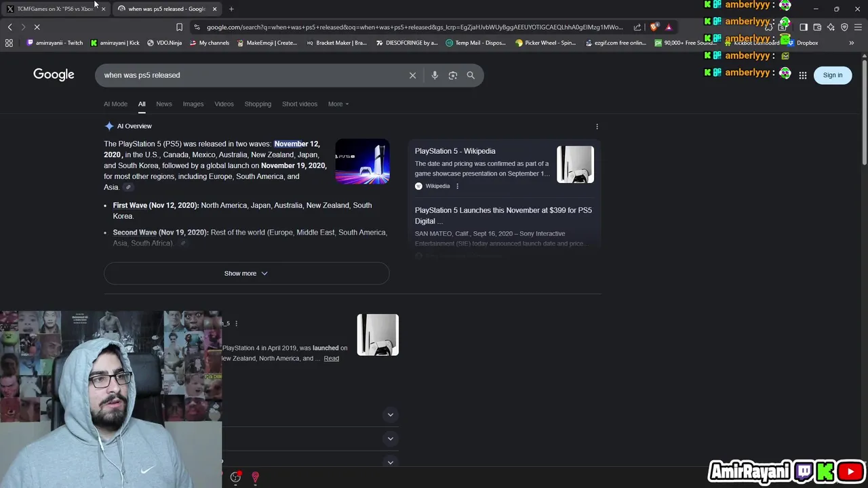Image resolution: width=868 pixels, height=488 pixels.
Task: Open 'PlayStation 5 Launches this November' article
Action: pyautogui.click(x=503, y=216)
